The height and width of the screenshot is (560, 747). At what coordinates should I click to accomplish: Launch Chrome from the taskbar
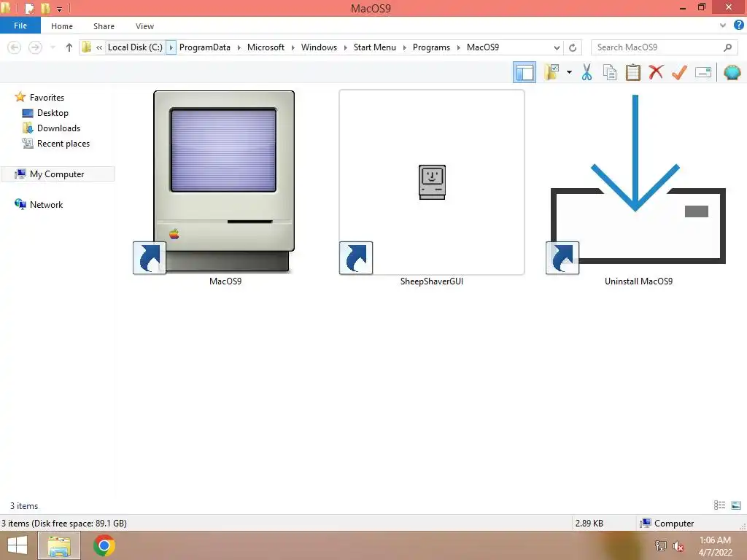(x=104, y=545)
